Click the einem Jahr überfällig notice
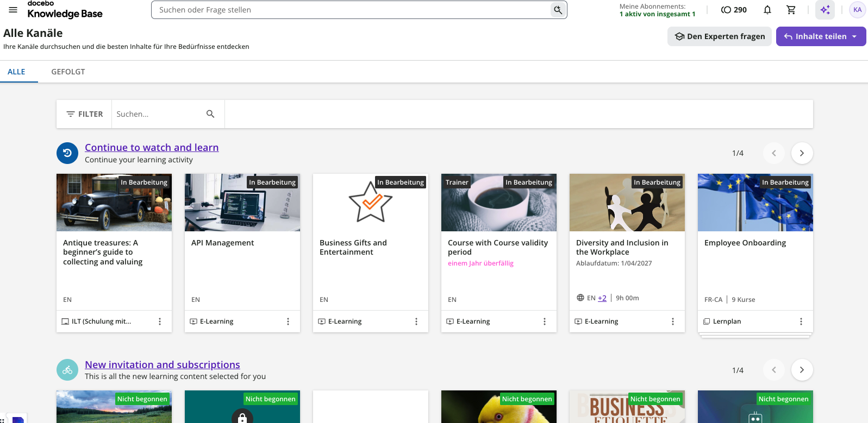The image size is (868, 423). (x=480, y=263)
